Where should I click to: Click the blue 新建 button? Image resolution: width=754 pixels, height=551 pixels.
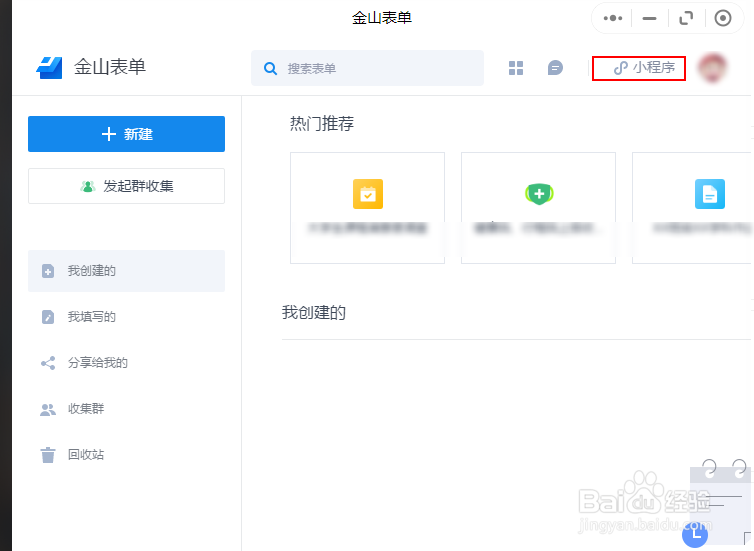point(126,134)
